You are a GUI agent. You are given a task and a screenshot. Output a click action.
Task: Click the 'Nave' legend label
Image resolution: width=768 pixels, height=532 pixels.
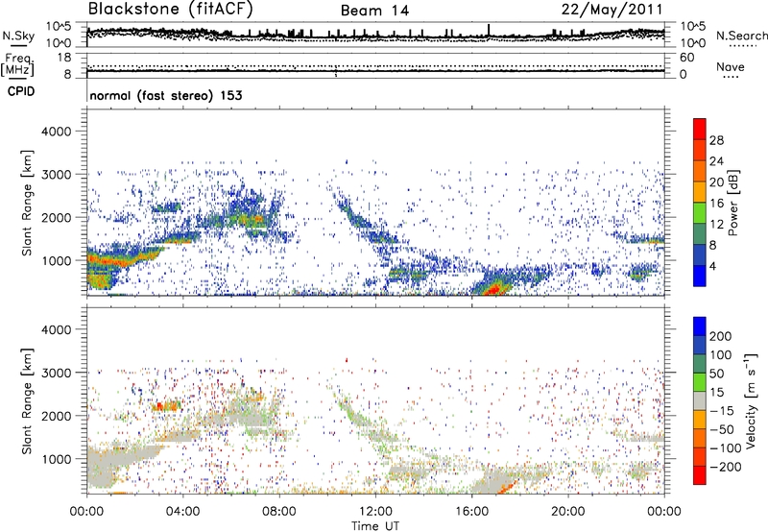730,66
